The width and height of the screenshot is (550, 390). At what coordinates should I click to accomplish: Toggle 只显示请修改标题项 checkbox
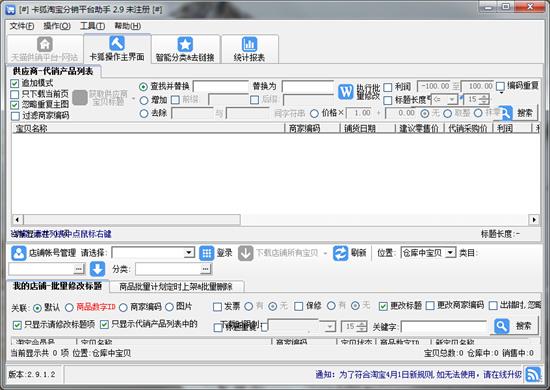coord(17,325)
